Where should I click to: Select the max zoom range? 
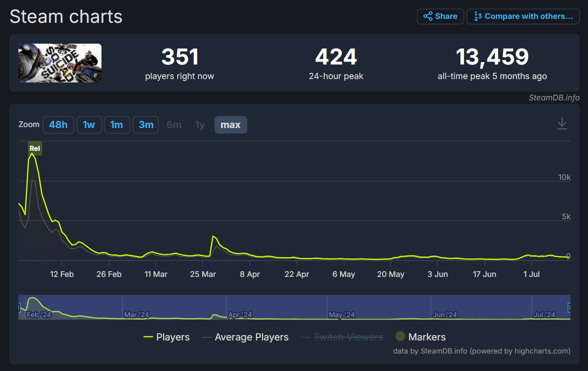tap(231, 125)
